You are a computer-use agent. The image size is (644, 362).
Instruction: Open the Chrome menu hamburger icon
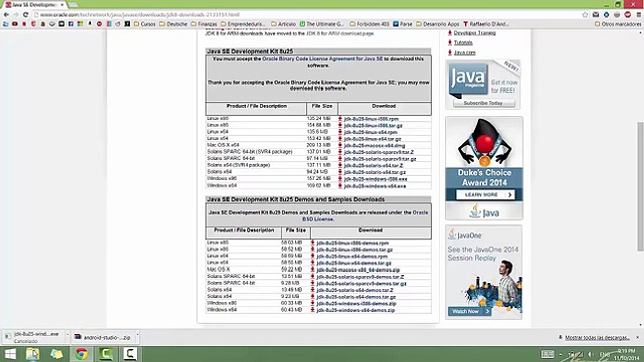pos(638,15)
